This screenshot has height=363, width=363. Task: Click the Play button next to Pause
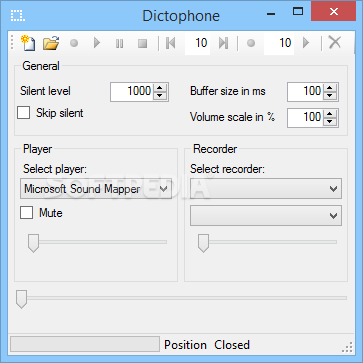[x=97, y=43]
